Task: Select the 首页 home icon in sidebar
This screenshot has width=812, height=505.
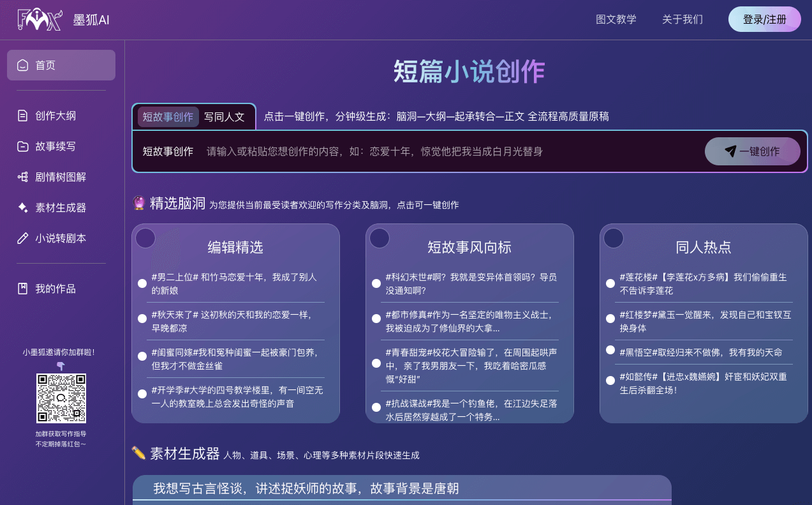Action: [x=22, y=65]
